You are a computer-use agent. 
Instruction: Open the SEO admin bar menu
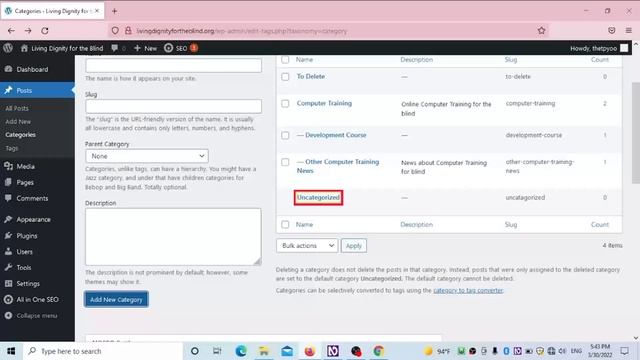[x=180, y=48]
